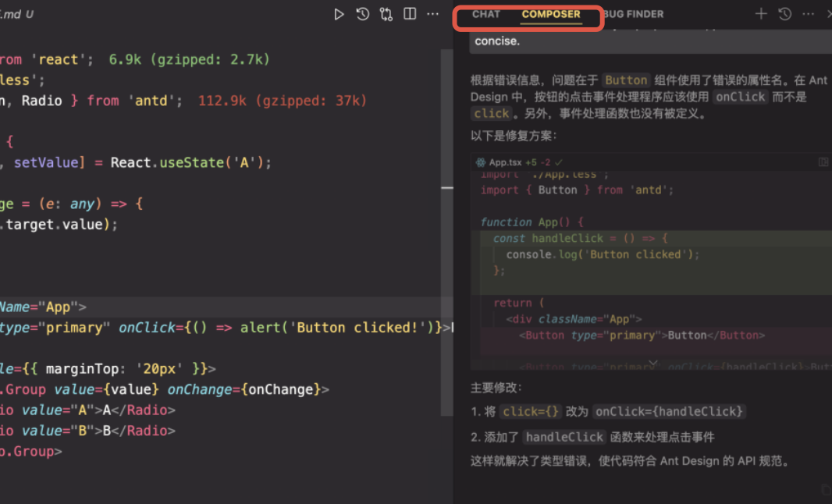Select the .md U editor tab
The width and height of the screenshot is (832, 504).
[17, 14]
